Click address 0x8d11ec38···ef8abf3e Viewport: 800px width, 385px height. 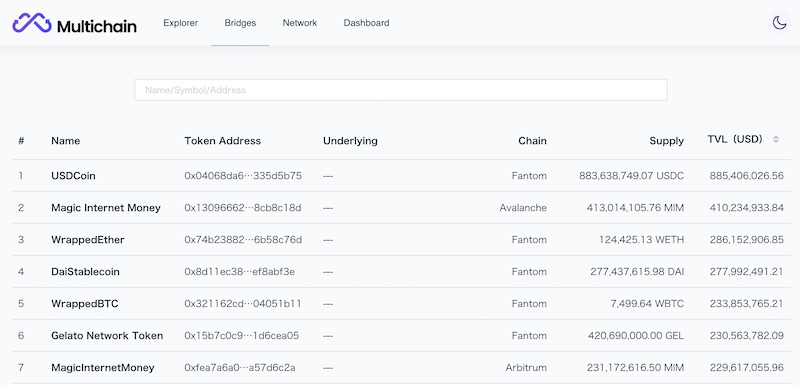tap(239, 272)
